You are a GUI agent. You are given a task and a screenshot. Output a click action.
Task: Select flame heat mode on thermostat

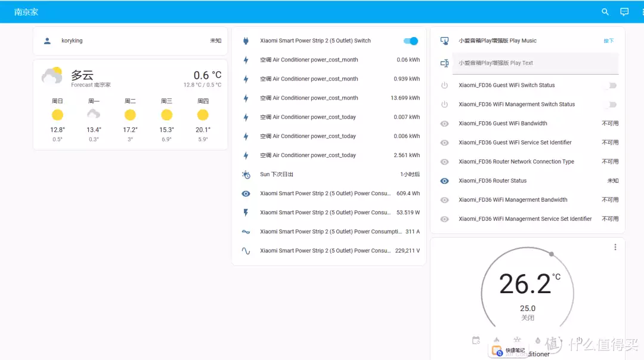(497, 340)
